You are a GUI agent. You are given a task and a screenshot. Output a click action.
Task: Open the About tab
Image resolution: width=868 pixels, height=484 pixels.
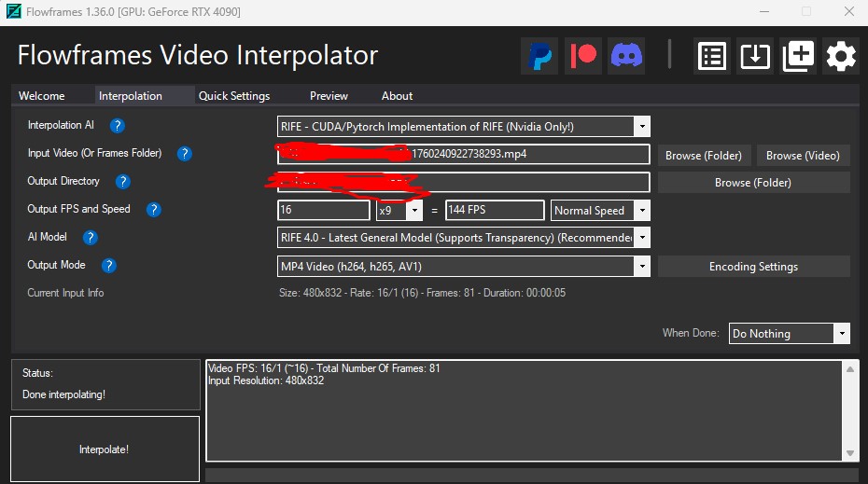coord(397,96)
